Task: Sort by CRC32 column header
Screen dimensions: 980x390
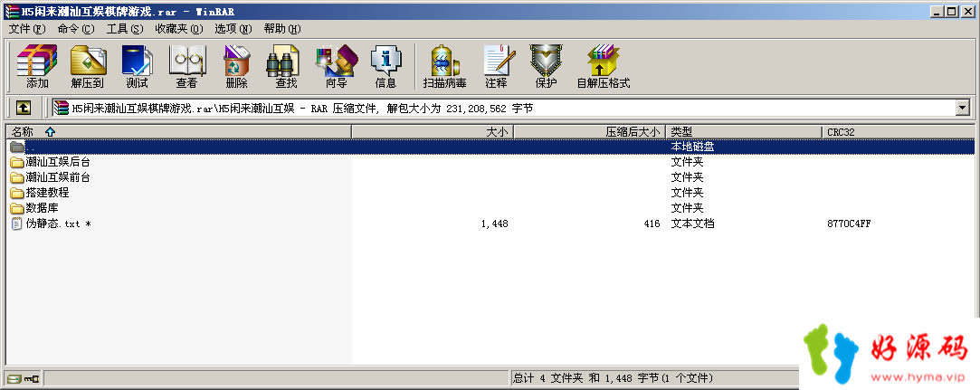Action: click(899, 132)
